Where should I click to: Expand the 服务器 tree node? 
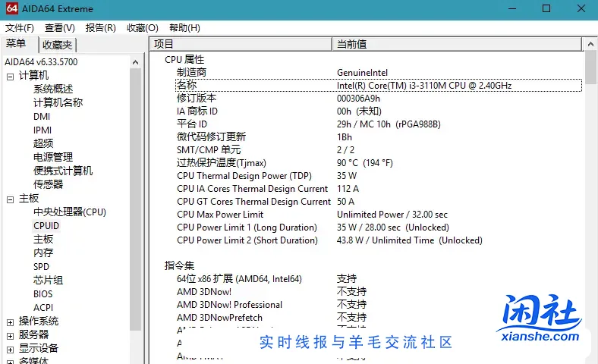coord(10,335)
